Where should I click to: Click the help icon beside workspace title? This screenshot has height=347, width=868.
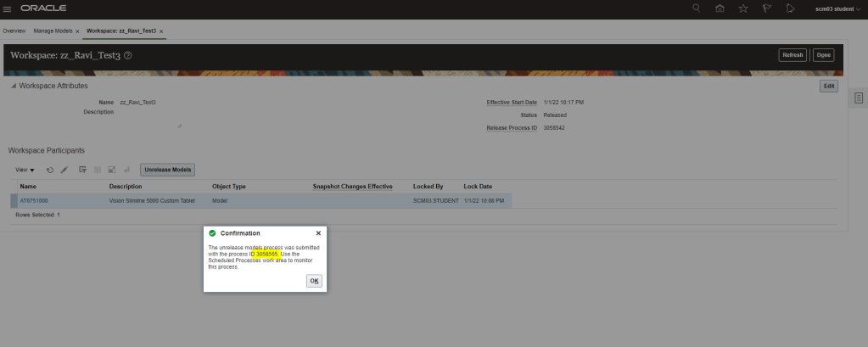128,55
